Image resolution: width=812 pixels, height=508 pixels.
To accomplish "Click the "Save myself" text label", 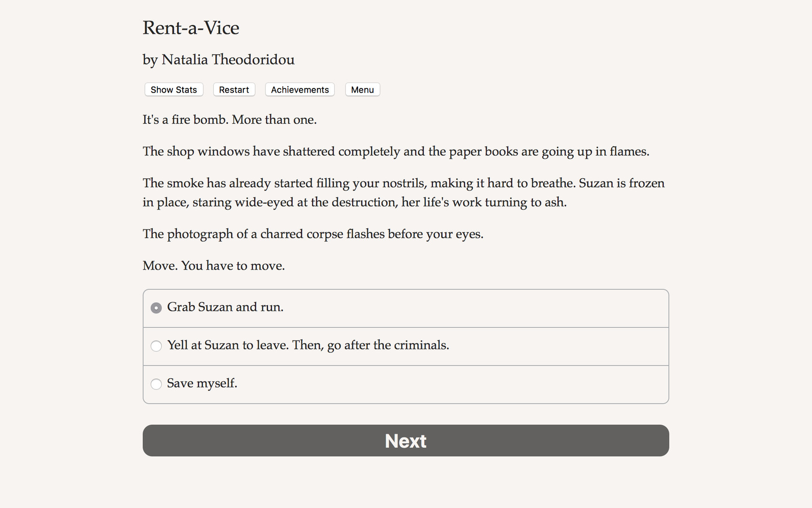I will [x=202, y=384].
